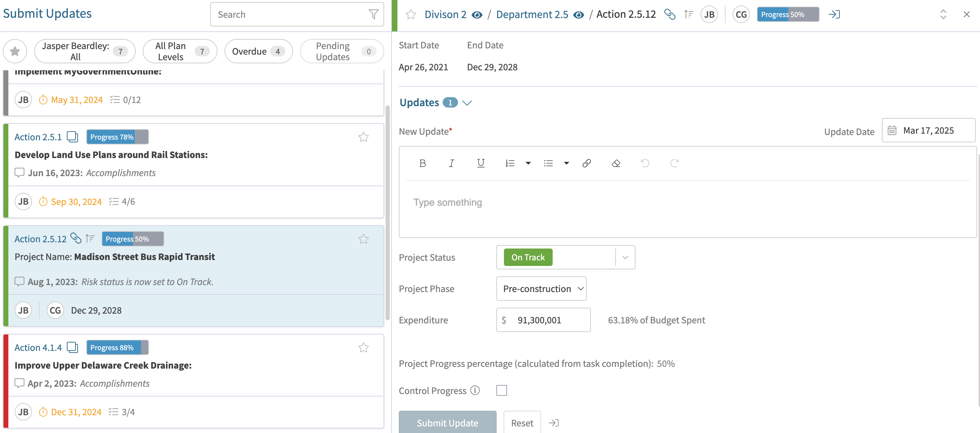Click the Expenditure amount field
This screenshot has width=980, height=433.
[543, 320]
